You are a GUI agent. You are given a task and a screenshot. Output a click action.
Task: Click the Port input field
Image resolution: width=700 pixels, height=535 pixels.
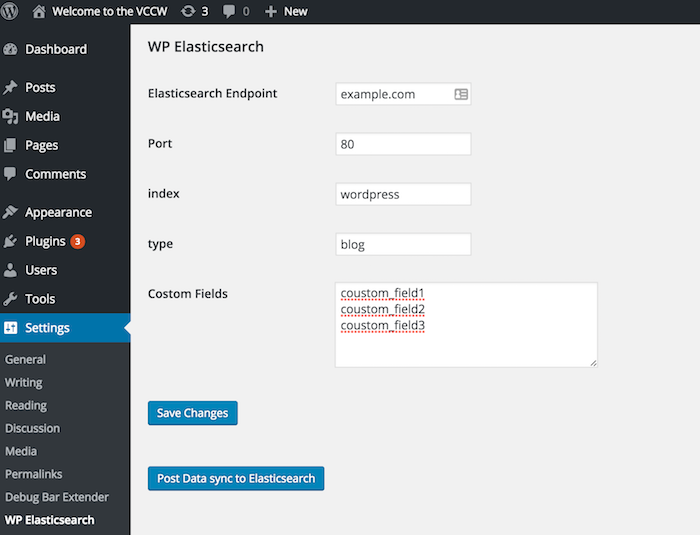tap(403, 144)
